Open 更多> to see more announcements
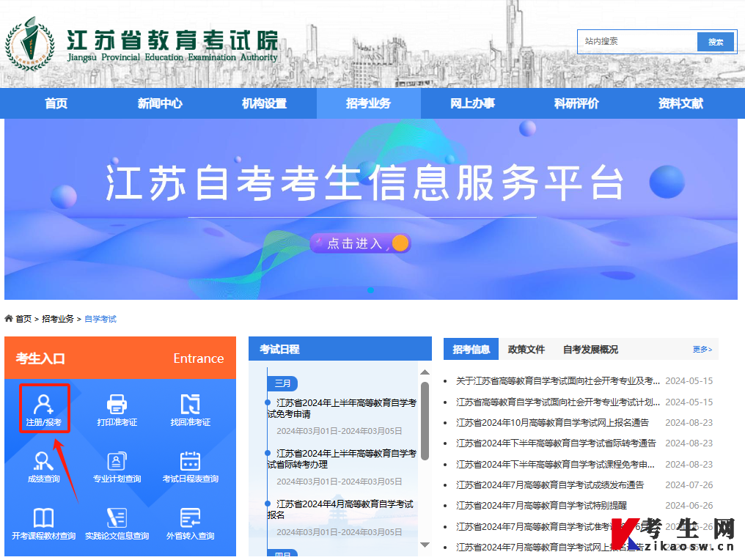 [x=703, y=350]
